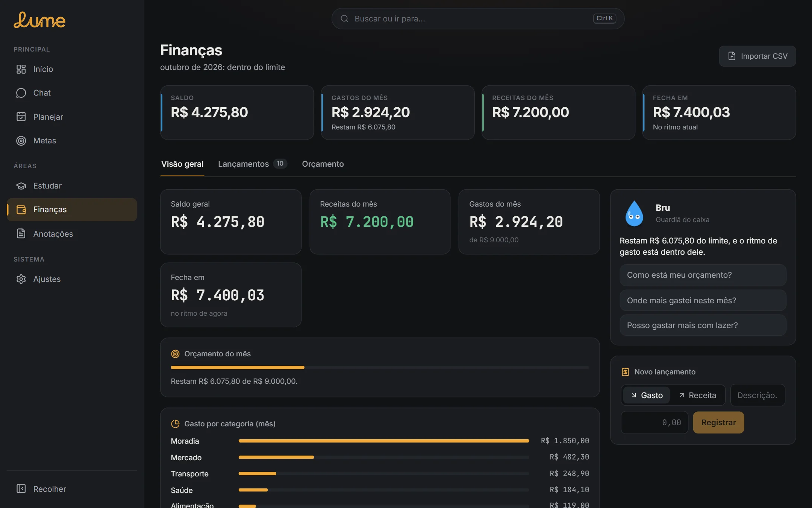Click the green R$ 7.200,00 value
Screen dimensions: 812x508
[367, 222]
